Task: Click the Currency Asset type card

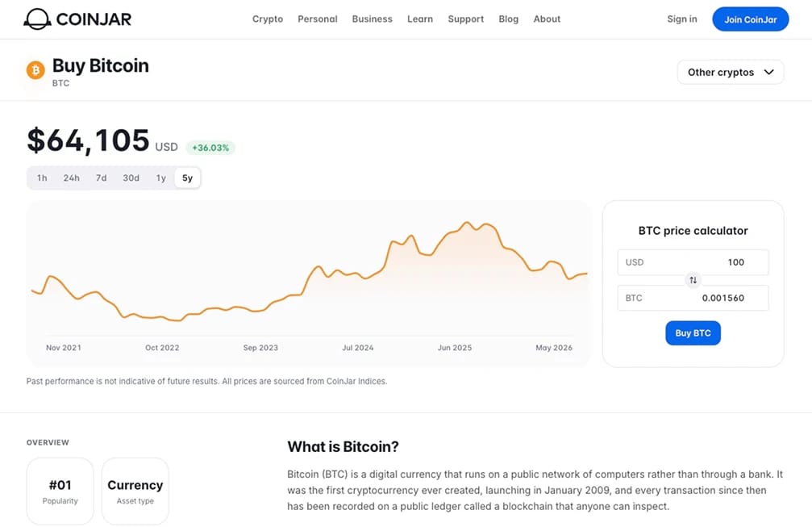Action: [135, 491]
